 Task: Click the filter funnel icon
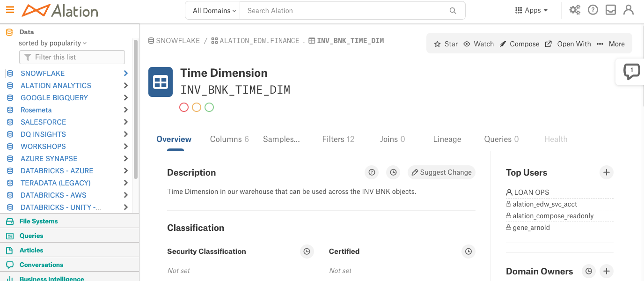28,57
